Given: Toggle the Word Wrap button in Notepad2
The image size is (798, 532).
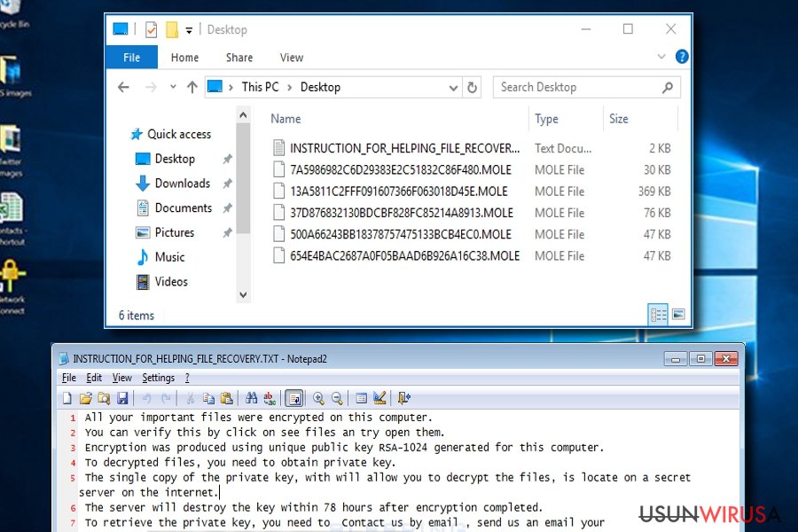Looking at the screenshot, I should [294, 398].
